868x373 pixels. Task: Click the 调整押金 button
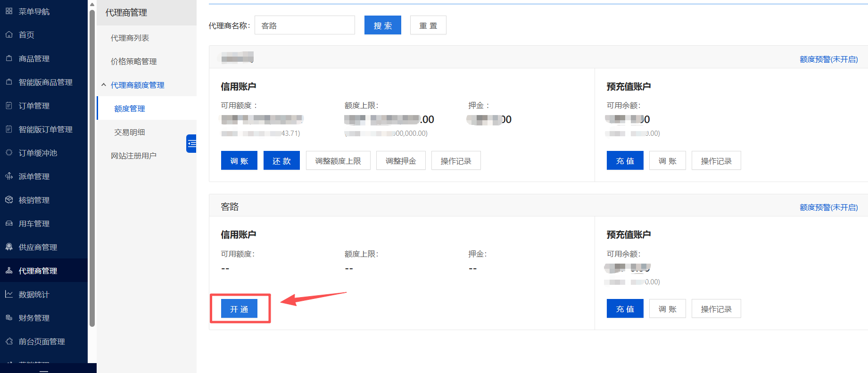pyautogui.click(x=401, y=160)
